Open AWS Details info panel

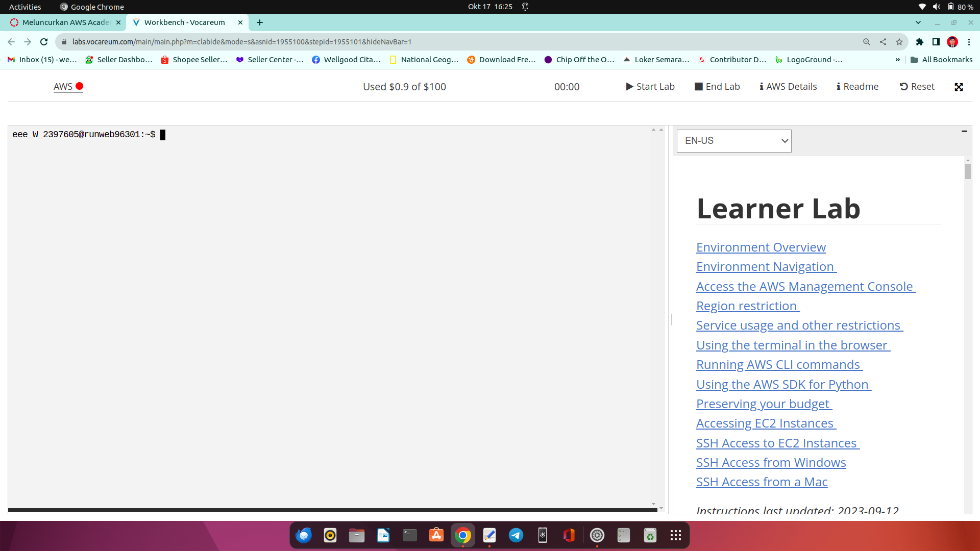[788, 87]
